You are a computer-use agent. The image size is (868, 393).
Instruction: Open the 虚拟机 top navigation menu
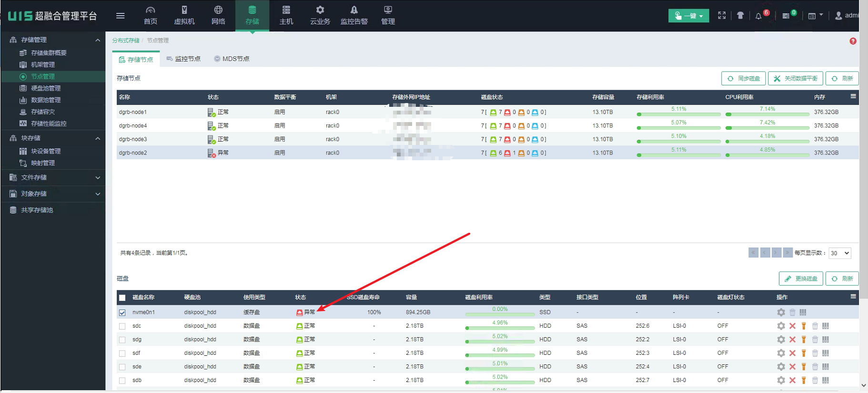(184, 16)
